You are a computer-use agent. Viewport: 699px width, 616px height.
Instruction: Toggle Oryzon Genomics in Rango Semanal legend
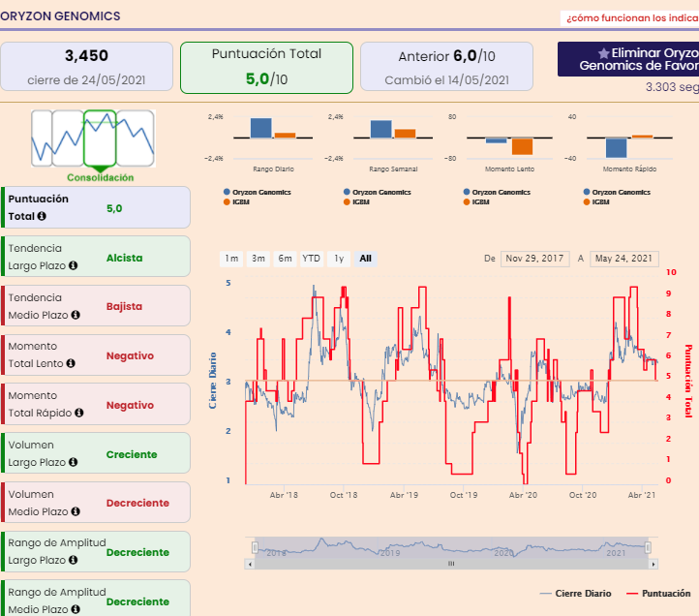[378, 192]
